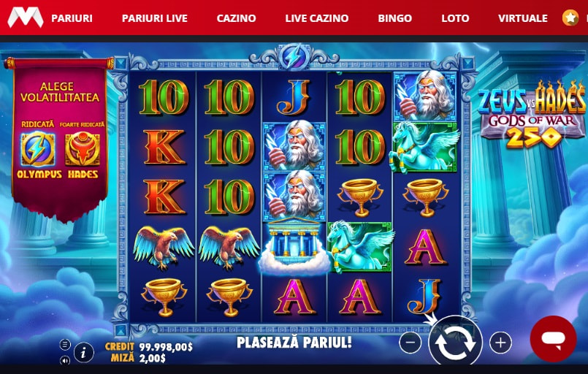588x374 pixels.
Task: Open the Bingo section
Action: pos(395,18)
